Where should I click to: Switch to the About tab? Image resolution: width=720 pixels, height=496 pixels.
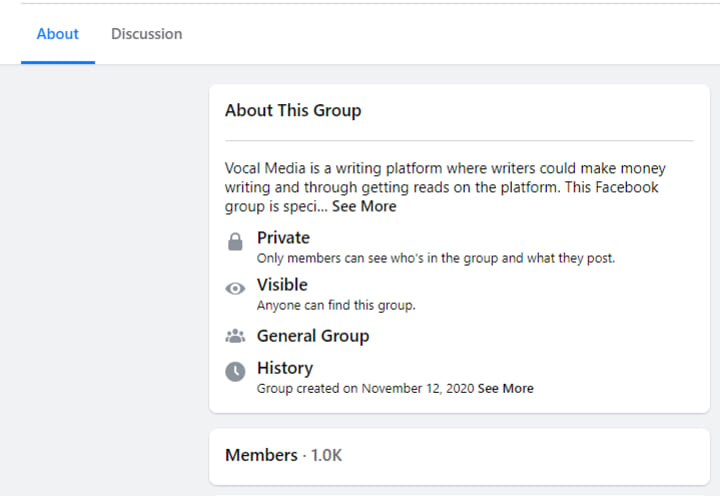pyautogui.click(x=57, y=34)
